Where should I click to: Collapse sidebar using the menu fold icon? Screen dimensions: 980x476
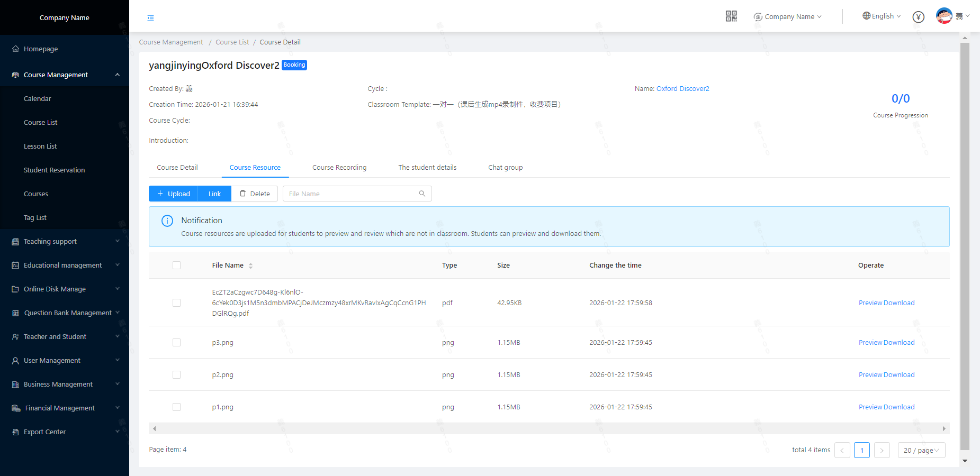[x=151, y=18]
